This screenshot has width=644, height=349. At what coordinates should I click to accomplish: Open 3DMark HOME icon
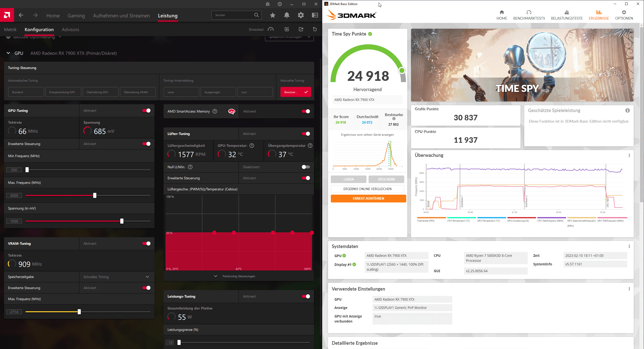(x=502, y=12)
